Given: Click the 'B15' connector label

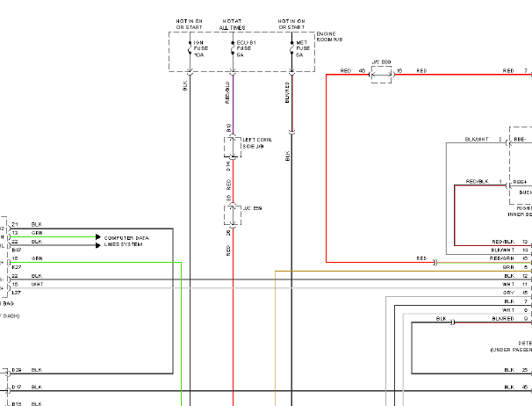Looking at the screenshot, I should point(17,403).
